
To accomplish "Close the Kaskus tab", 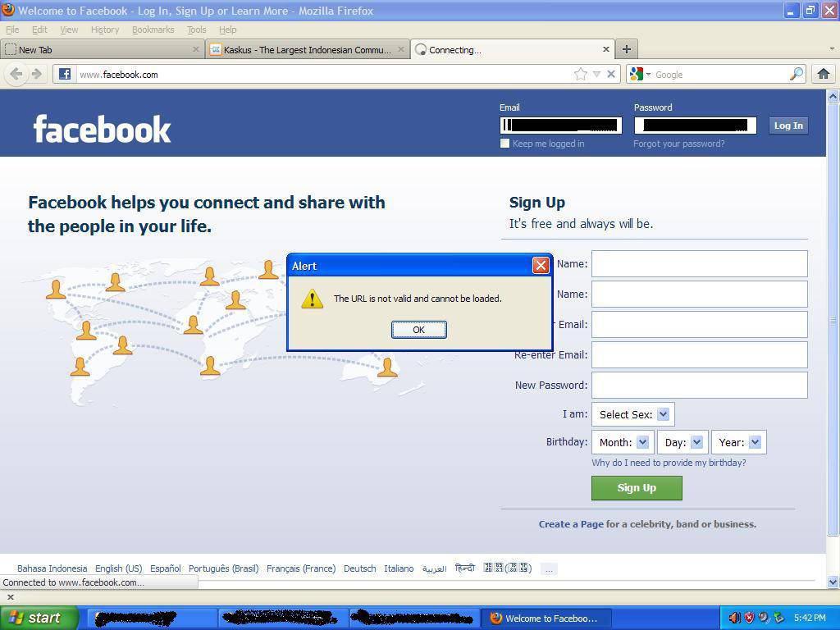I will pos(400,49).
